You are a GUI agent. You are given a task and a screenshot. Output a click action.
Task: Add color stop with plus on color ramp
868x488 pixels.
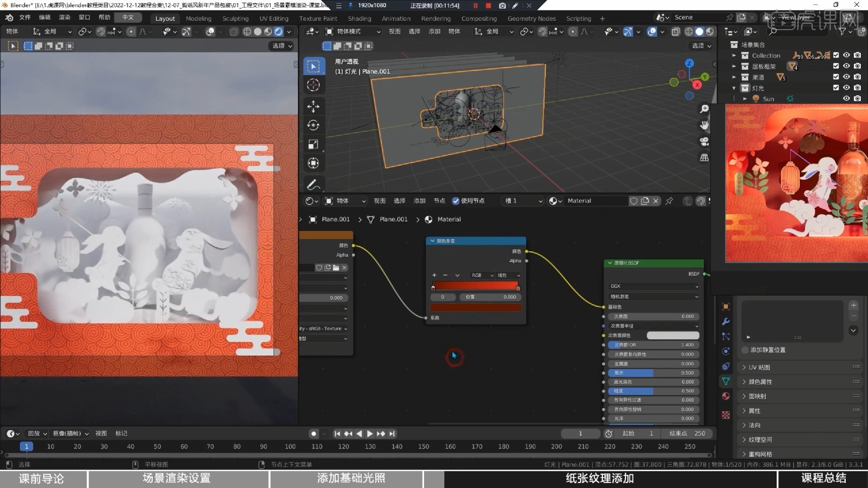pyautogui.click(x=434, y=275)
